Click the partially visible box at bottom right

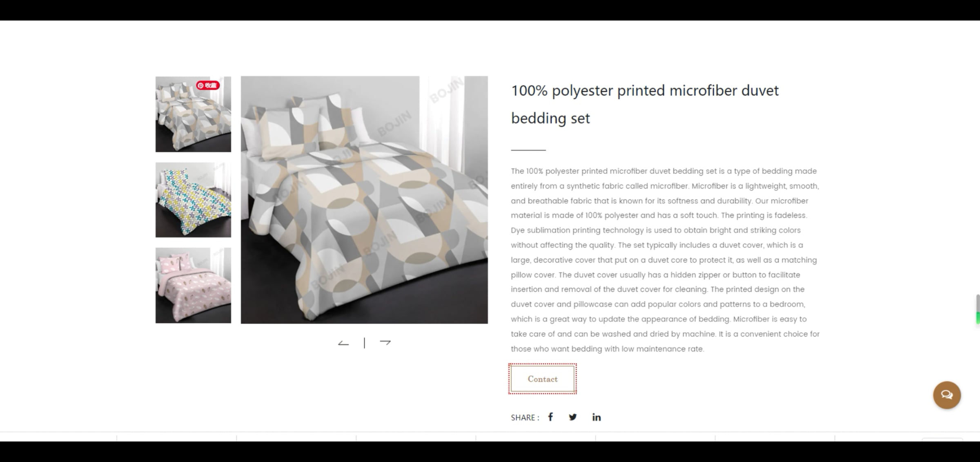[942, 440]
